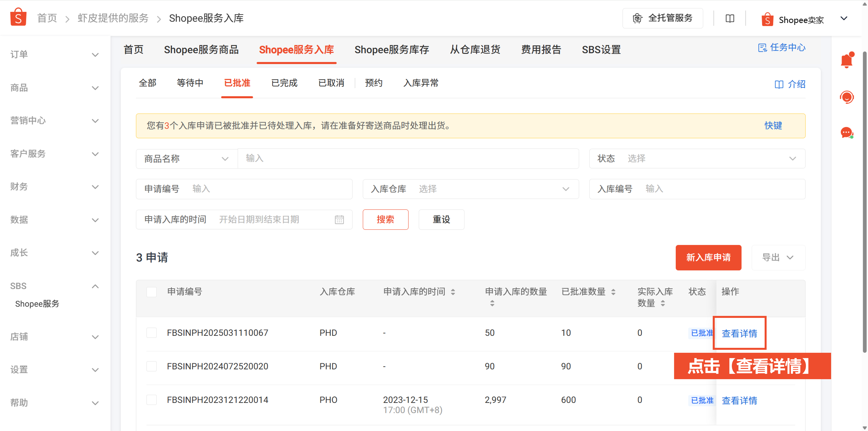Screen dimensions: 868x431
Task: Click the 重设 button
Action: click(441, 220)
